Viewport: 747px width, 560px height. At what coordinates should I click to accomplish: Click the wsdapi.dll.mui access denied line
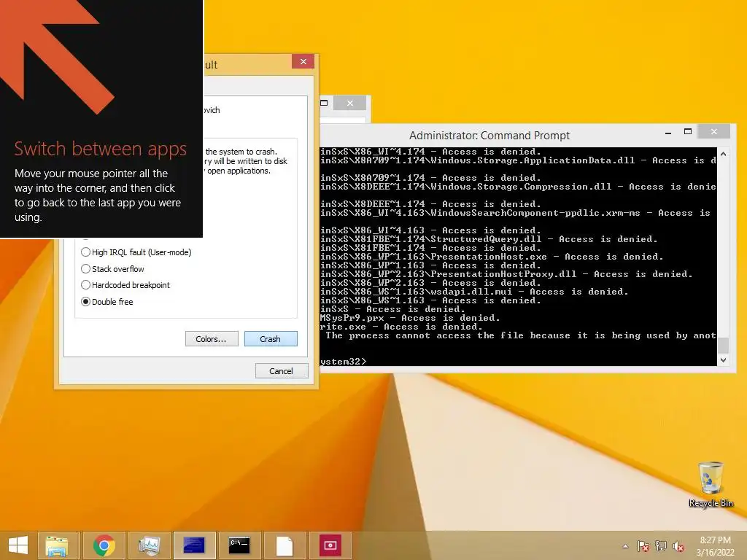(474, 292)
